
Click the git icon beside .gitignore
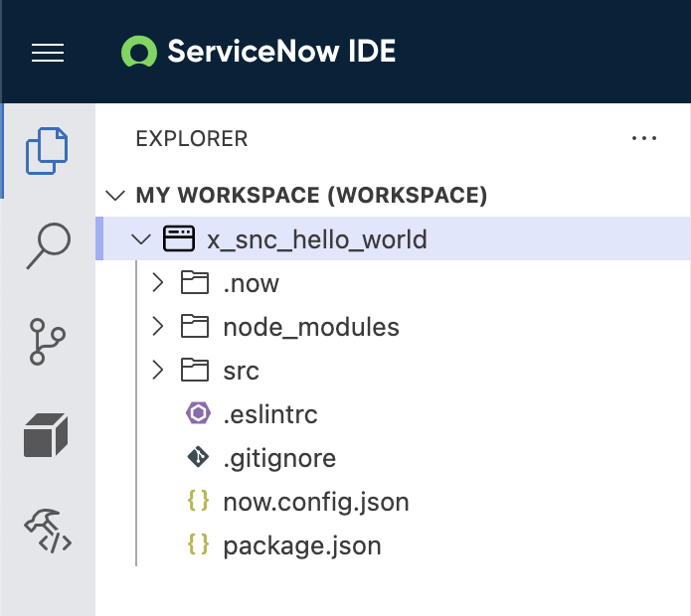point(198,457)
